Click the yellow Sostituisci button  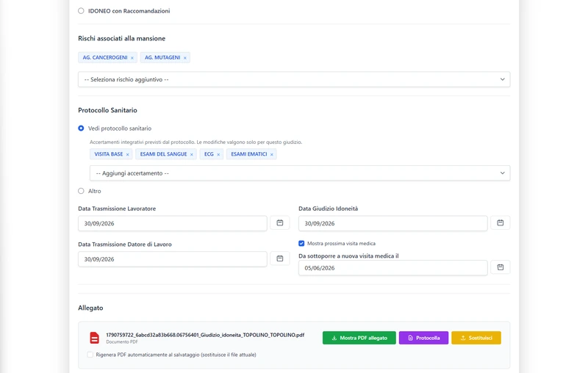click(x=476, y=338)
